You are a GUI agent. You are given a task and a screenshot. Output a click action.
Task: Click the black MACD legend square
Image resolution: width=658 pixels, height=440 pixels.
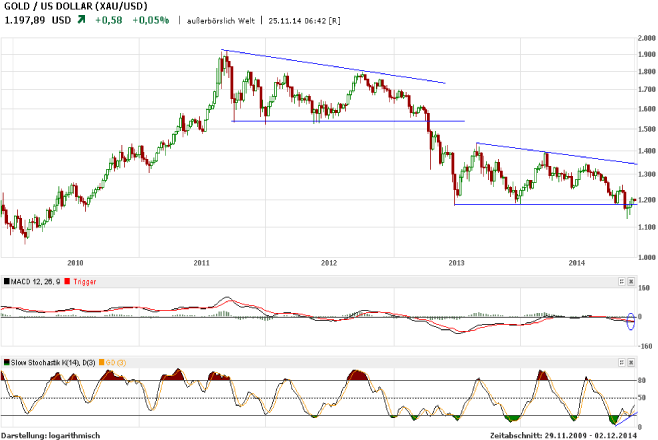(4, 283)
